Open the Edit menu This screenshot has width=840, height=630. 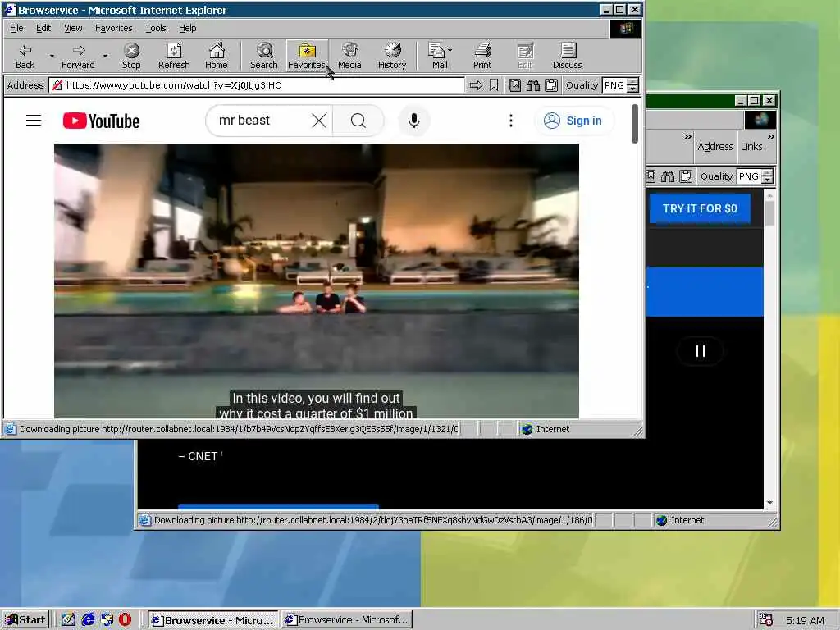[43, 28]
